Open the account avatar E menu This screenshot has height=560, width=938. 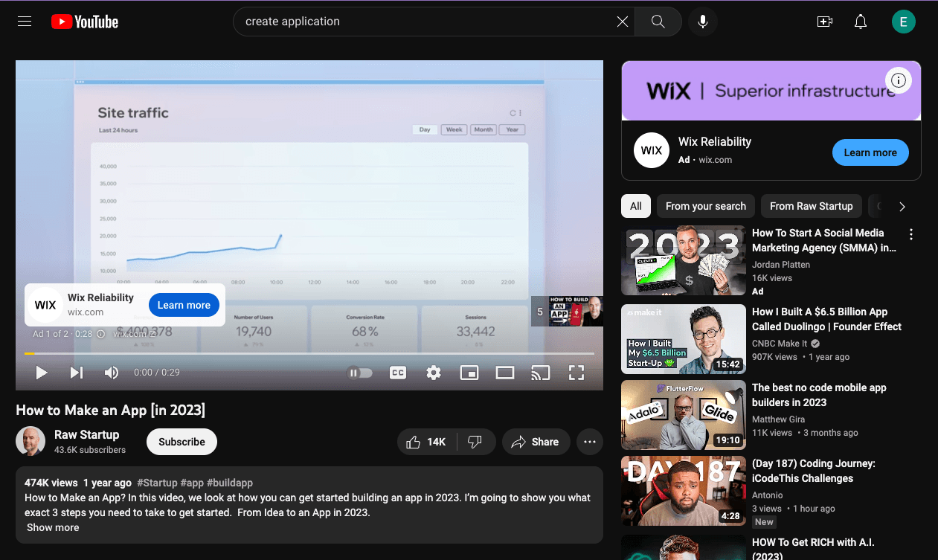tap(904, 22)
